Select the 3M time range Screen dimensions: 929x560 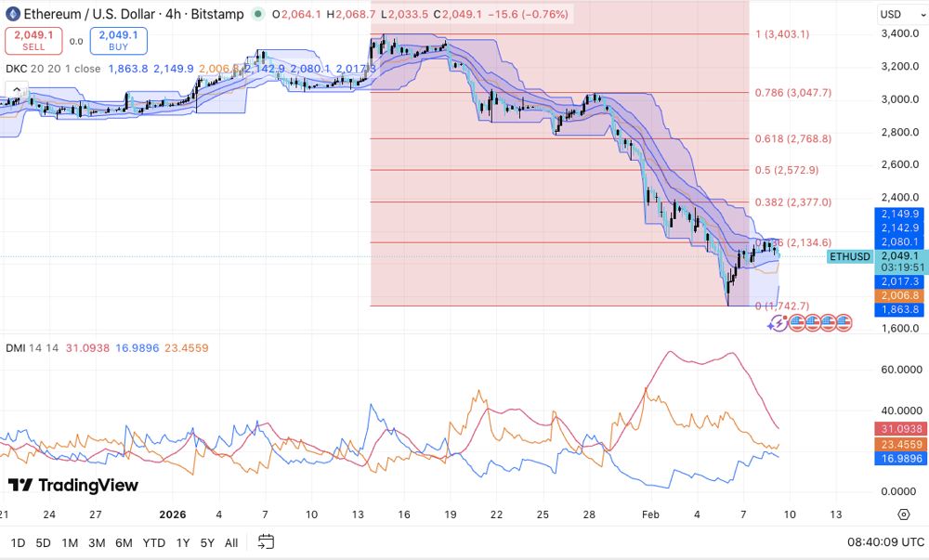click(x=97, y=542)
